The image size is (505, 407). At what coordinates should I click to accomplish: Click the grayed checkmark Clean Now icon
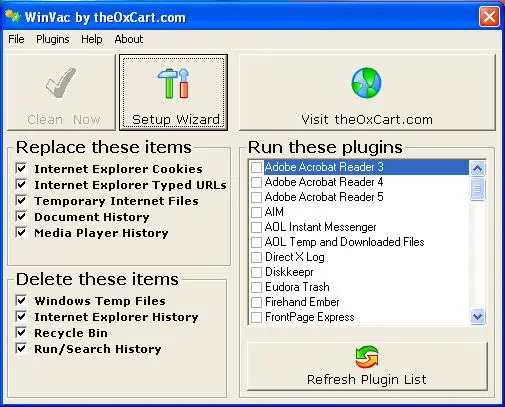pos(61,83)
